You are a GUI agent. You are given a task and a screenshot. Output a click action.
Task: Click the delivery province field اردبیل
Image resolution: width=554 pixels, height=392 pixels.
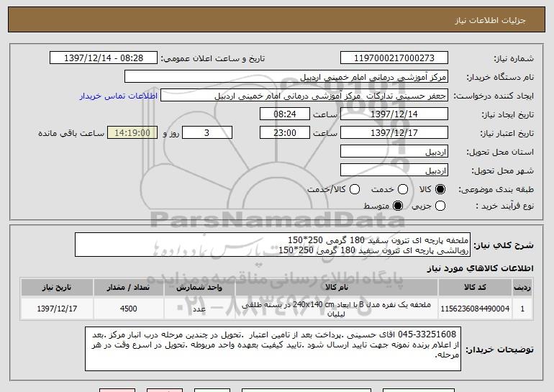394,152
